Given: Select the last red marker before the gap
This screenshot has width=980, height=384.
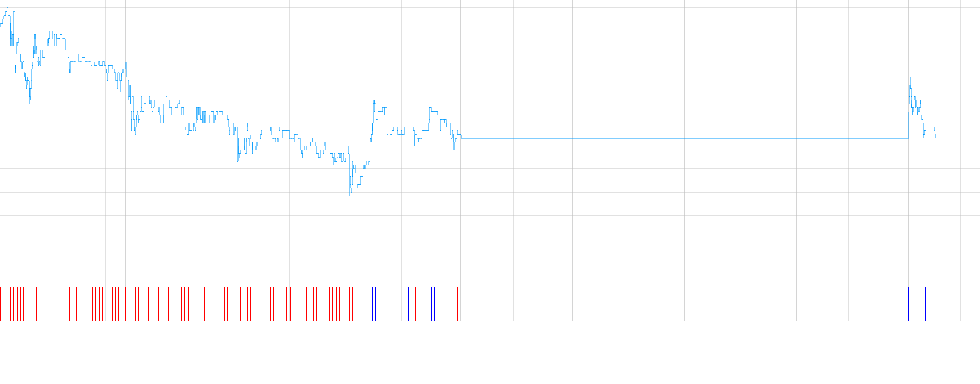Looking at the screenshot, I should pyautogui.click(x=458, y=304).
